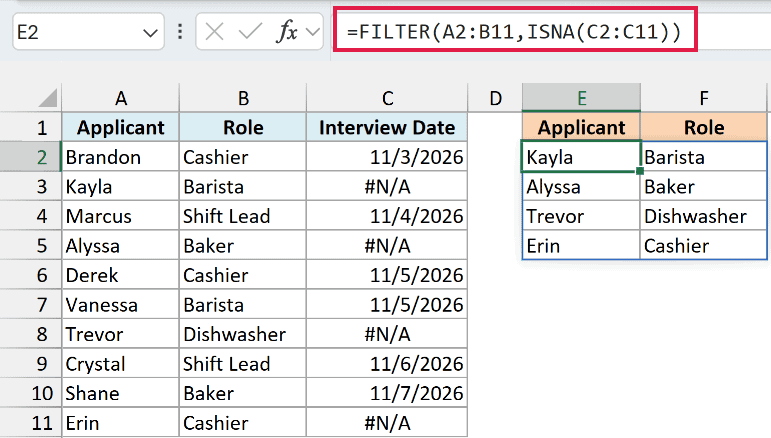771x438 pixels.
Task: Select cell C6 with date 11/5/2026
Action: coord(387,275)
